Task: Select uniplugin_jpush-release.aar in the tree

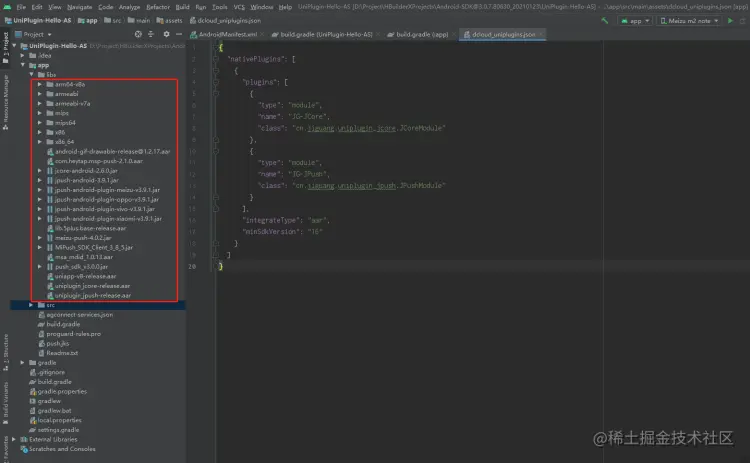Action: pyautogui.click(x=93, y=295)
